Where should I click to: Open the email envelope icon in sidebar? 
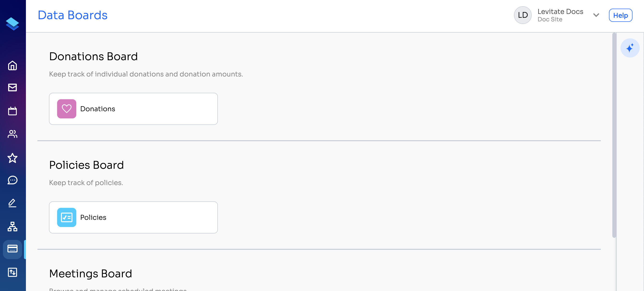pos(12,87)
